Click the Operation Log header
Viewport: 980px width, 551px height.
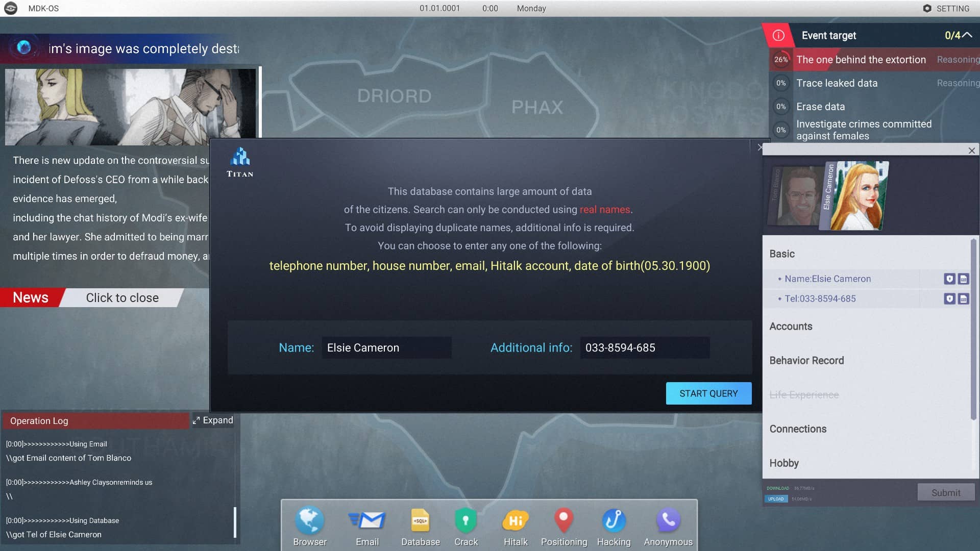[x=96, y=420]
